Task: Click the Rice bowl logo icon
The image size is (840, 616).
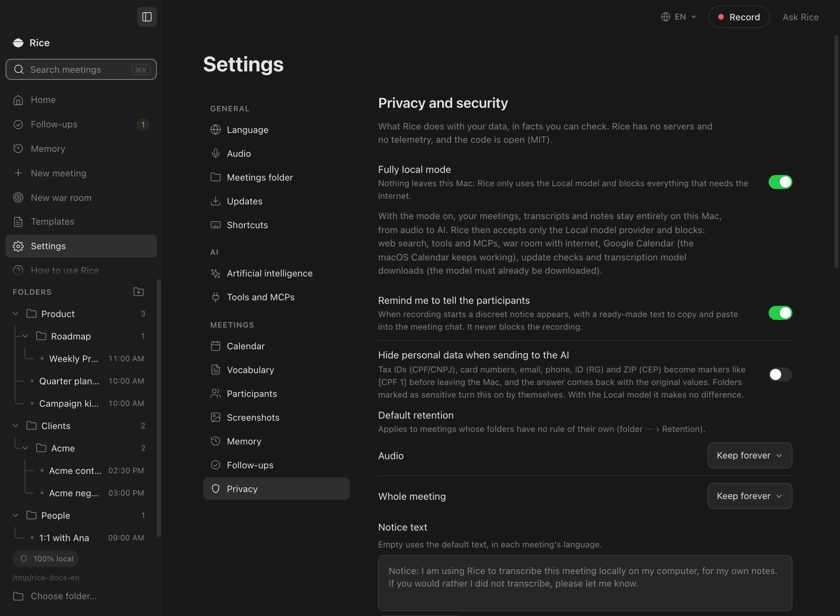Action: [x=18, y=43]
